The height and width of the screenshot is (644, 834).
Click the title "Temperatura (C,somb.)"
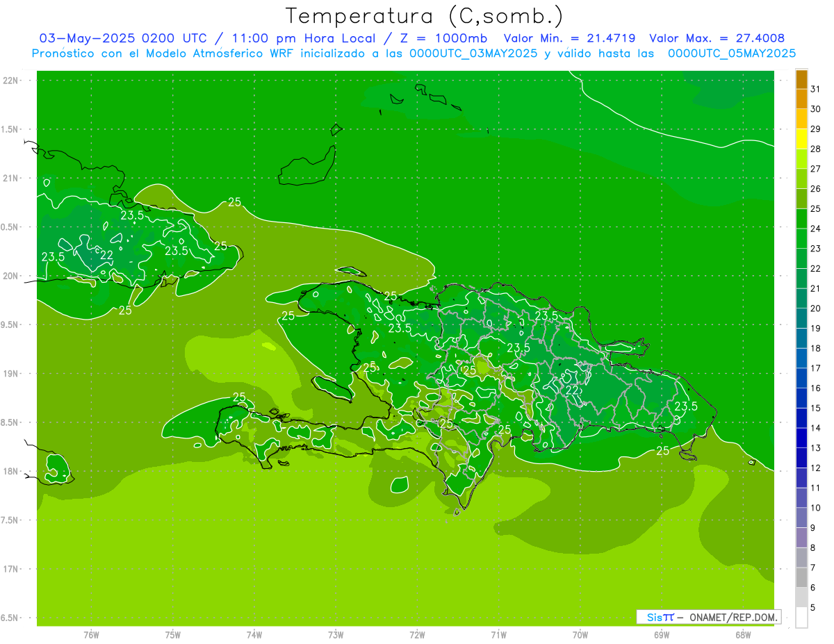pyautogui.click(x=425, y=15)
